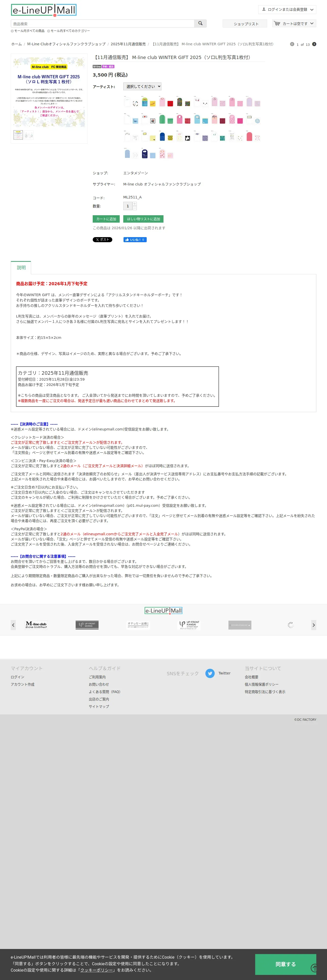Decrease quantity with the minus stepper
Screen dimensions: 327x980
pos(134,208)
